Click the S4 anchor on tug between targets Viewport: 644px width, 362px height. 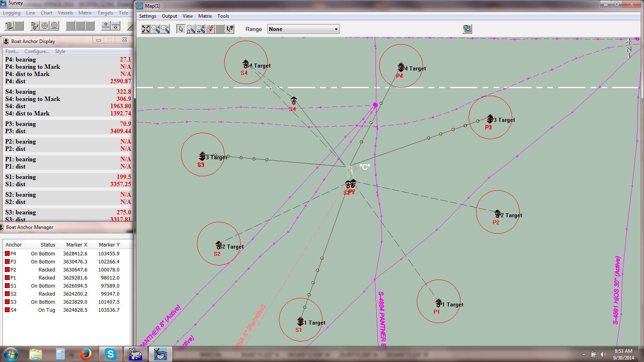(x=294, y=101)
